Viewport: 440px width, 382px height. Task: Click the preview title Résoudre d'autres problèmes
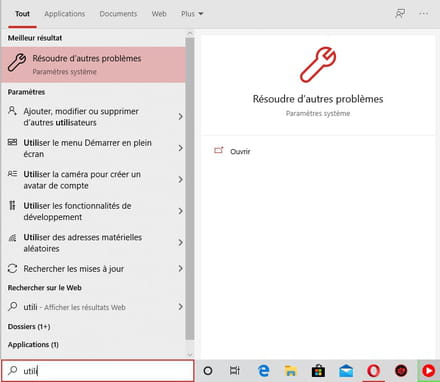click(318, 99)
